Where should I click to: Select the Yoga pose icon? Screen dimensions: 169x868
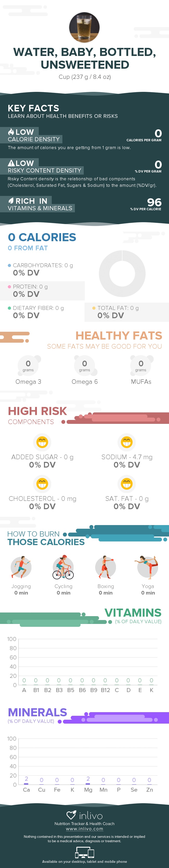click(x=147, y=567)
